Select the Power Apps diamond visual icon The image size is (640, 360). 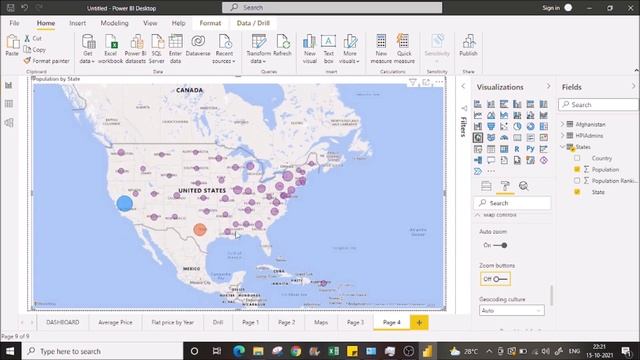(x=543, y=160)
